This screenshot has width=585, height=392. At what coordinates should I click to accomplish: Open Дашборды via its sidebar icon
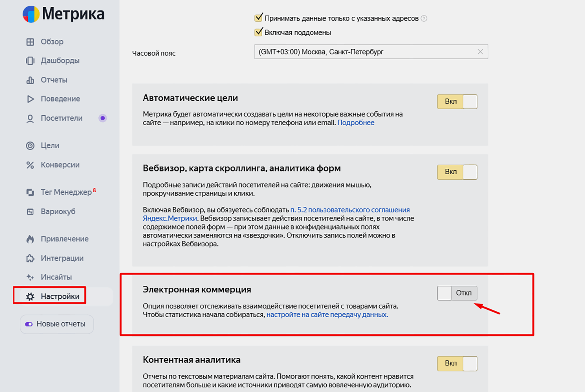pyautogui.click(x=30, y=61)
